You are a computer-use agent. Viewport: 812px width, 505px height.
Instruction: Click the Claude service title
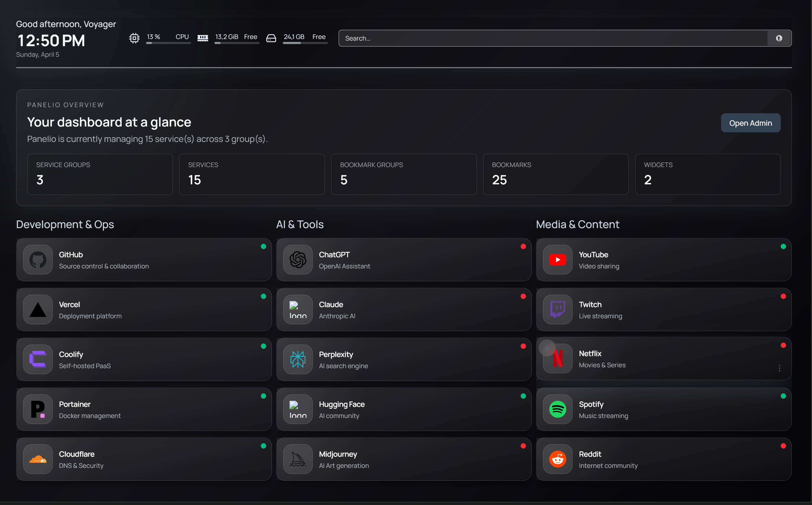pyautogui.click(x=331, y=304)
